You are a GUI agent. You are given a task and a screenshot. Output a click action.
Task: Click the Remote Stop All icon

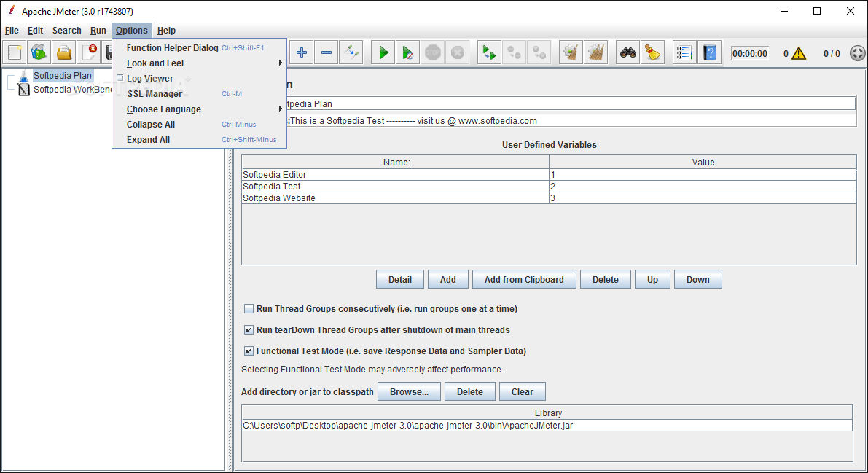pos(515,52)
